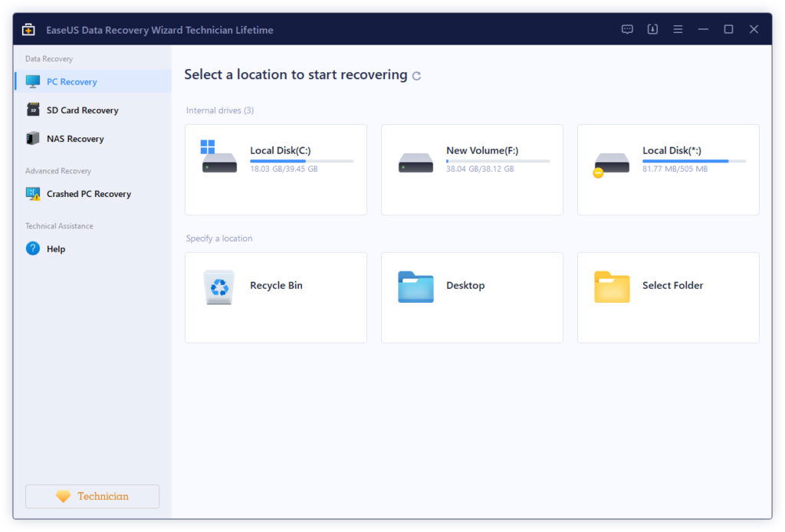785x532 pixels.
Task: Click the '81.77 MB/505 MB' size text
Action: 675,169
